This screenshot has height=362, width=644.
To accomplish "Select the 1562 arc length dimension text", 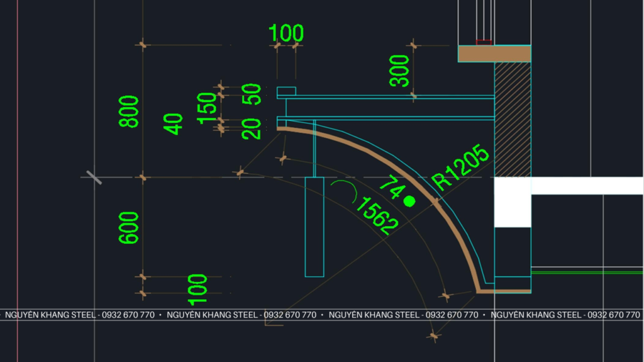I will (376, 216).
